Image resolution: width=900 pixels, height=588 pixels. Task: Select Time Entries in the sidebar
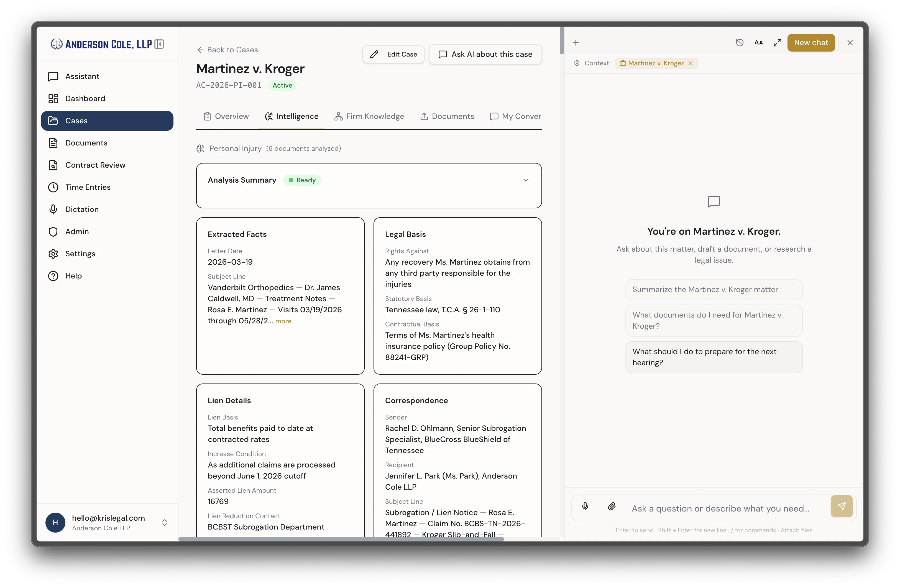(x=88, y=187)
